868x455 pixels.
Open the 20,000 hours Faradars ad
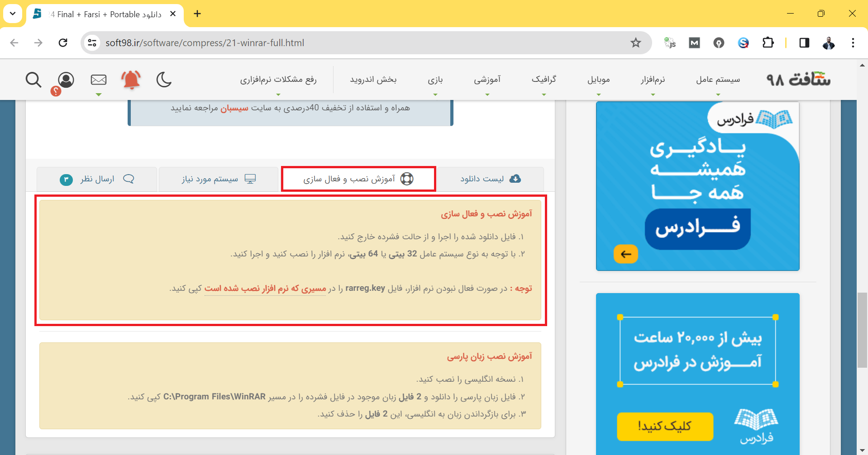[698, 374]
